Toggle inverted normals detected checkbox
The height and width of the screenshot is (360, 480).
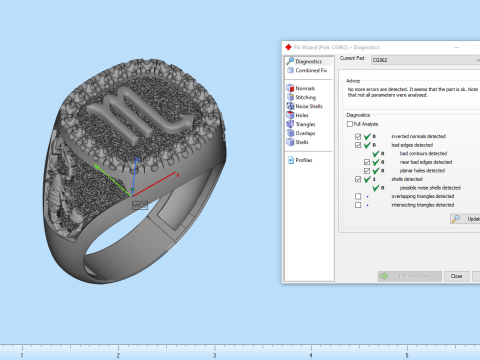(x=358, y=136)
